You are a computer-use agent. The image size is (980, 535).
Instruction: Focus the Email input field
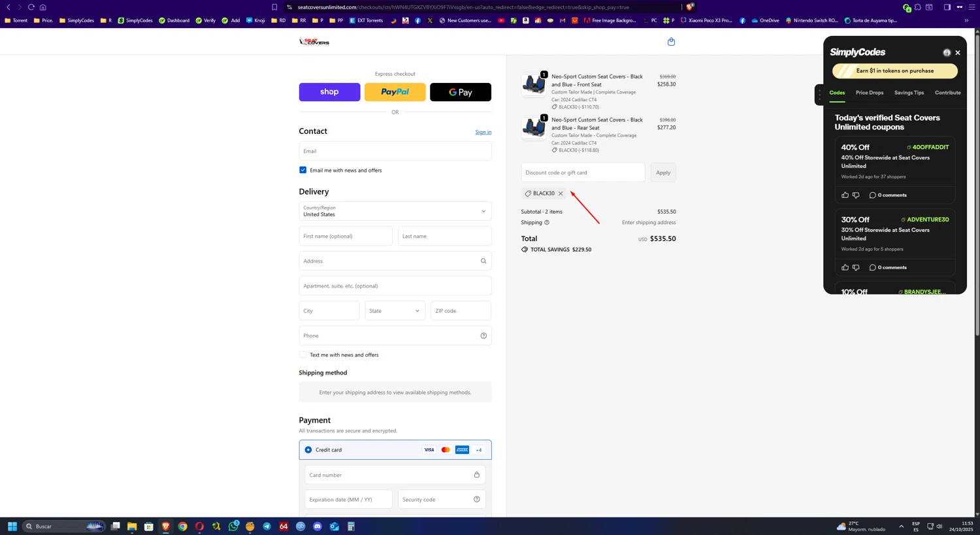click(x=395, y=151)
